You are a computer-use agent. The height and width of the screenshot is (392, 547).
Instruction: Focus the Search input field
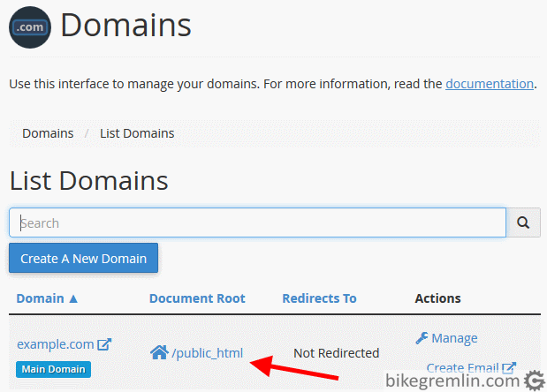[x=257, y=222]
